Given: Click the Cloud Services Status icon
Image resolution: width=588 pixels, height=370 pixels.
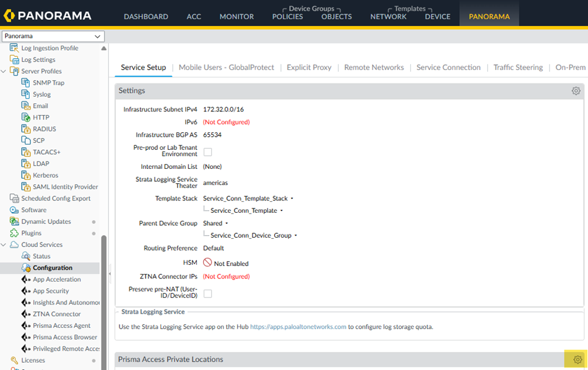Looking at the screenshot, I should point(26,256).
